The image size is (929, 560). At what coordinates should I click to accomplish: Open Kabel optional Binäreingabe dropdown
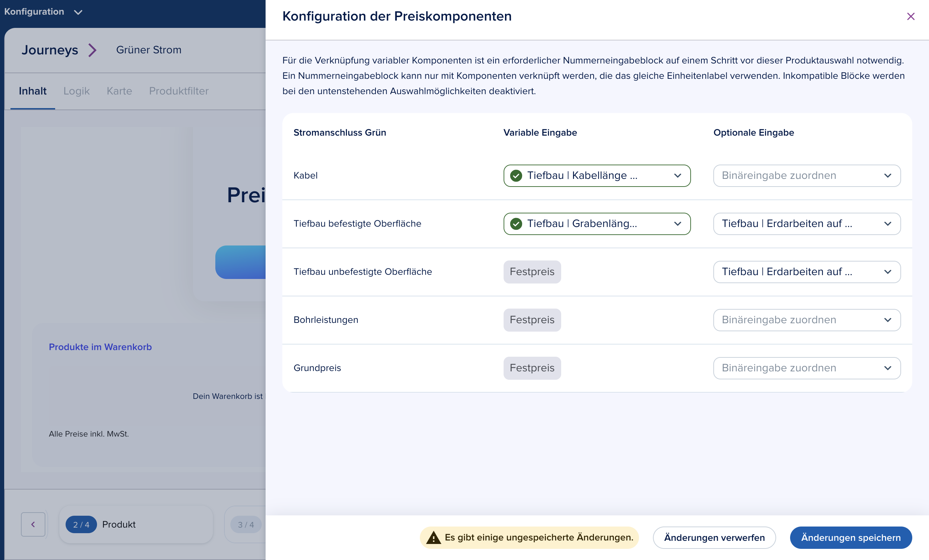(x=807, y=175)
